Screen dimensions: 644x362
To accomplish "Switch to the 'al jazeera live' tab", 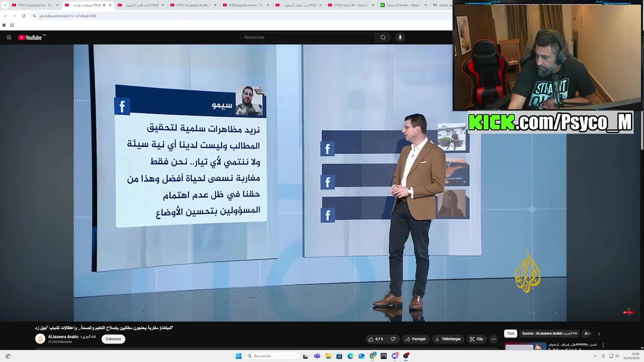I will (34, 5).
